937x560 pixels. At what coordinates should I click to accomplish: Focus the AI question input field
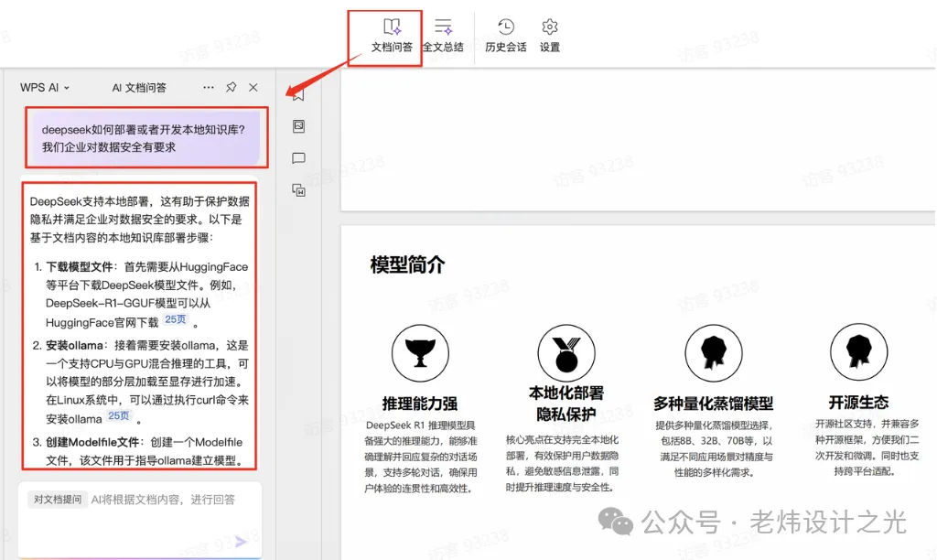(x=140, y=520)
